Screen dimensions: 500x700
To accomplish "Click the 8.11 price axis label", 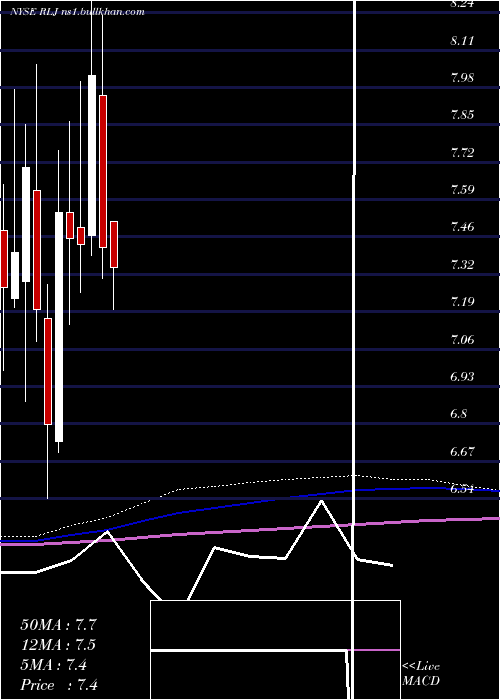I will (x=462, y=41).
